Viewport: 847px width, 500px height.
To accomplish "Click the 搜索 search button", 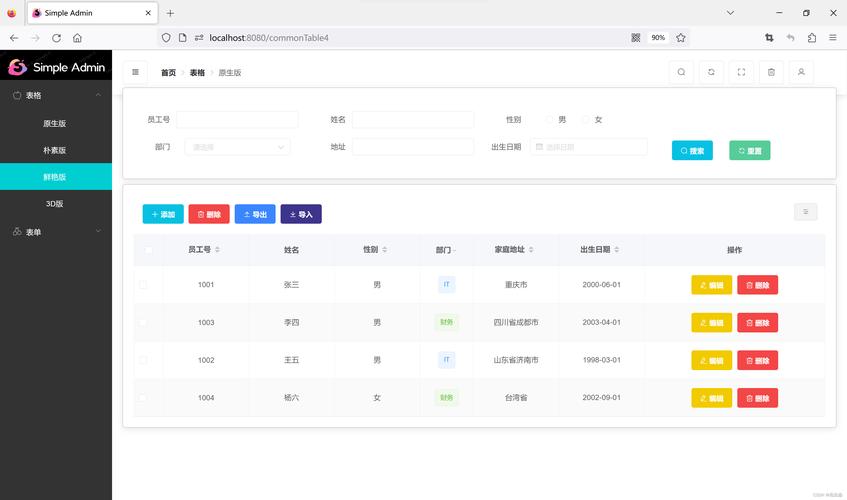I will tap(692, 151).
